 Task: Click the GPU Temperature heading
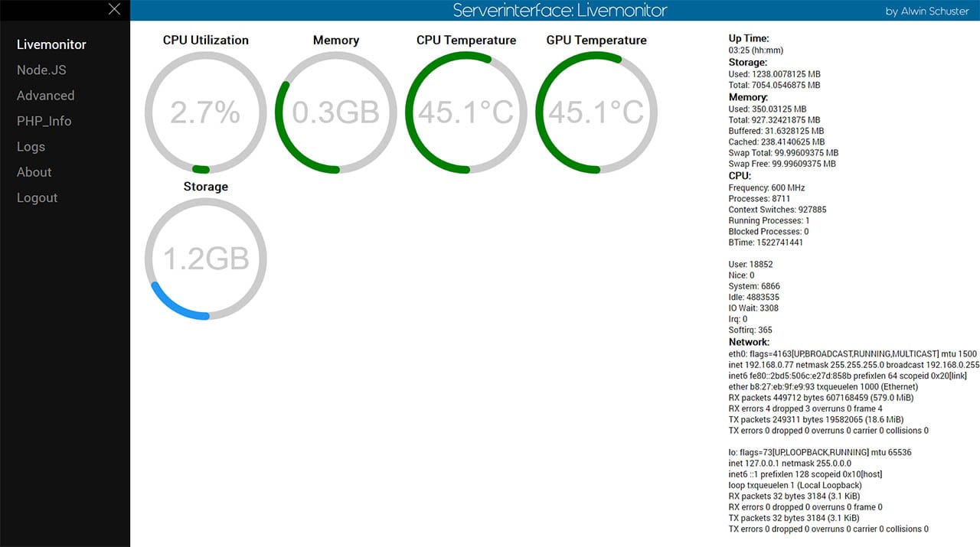[x=596, y=40]
